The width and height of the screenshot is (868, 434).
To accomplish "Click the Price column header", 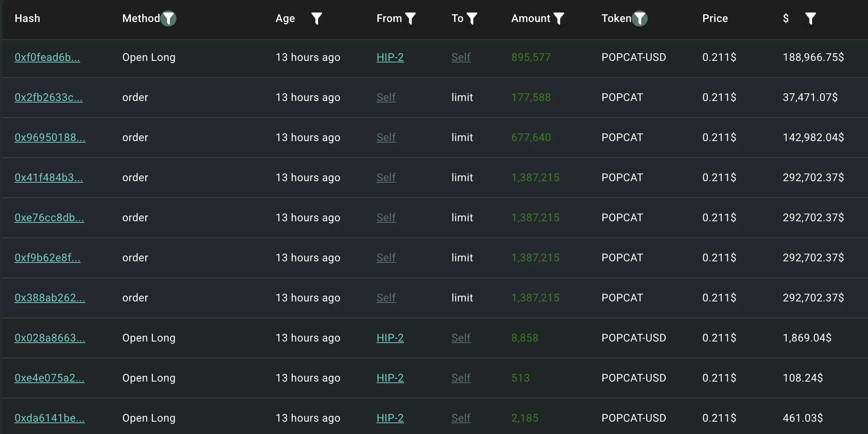I will point(715,18).
